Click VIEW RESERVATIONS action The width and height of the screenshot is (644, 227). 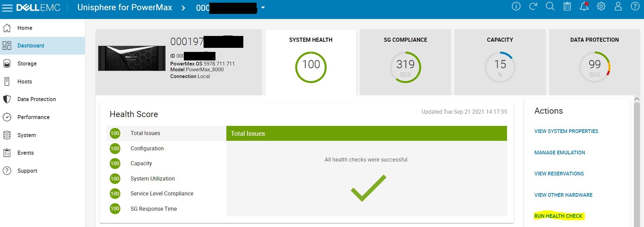click(x=559, y=174)
